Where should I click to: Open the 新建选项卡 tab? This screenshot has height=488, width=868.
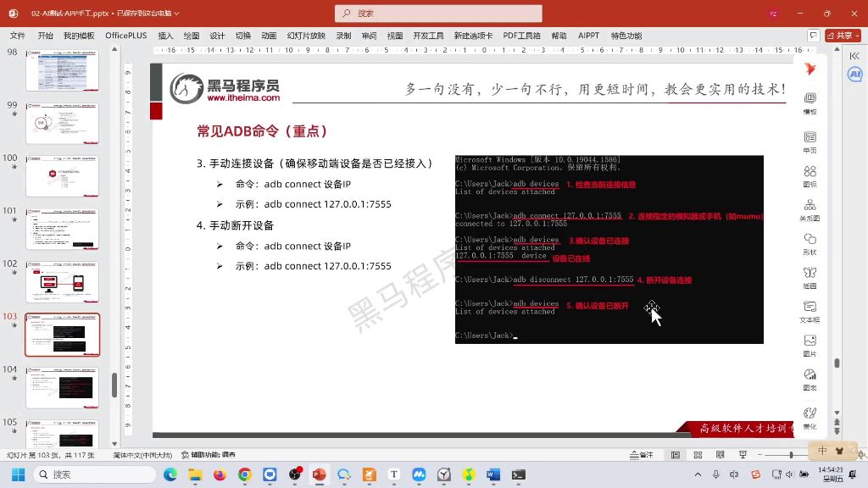click(473, 36)
